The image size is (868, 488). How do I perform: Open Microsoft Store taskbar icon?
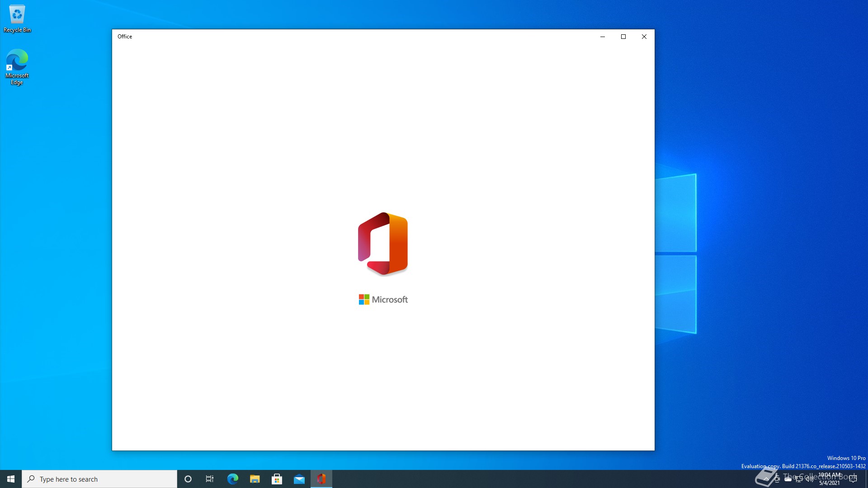(277, 479)
